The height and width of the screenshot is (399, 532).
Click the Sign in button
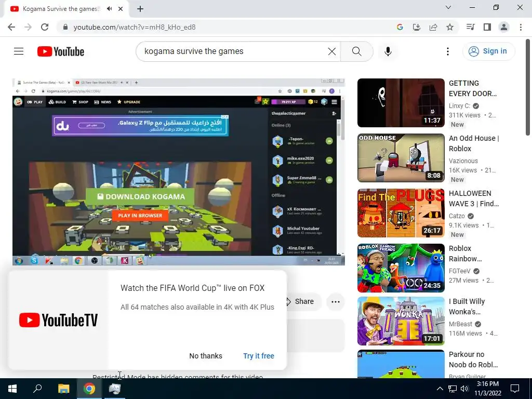488,51
